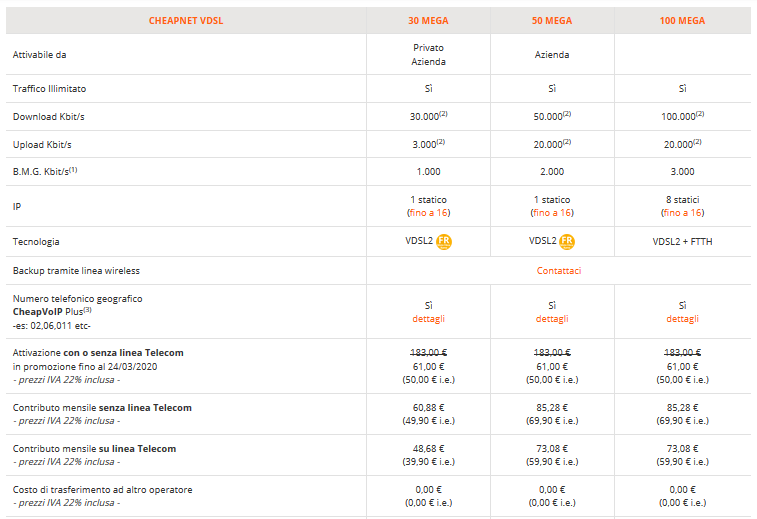The height and width of the screenshot is (519, 757).
Task: Click 'Costo di trasferimento ad altro operatore' label
Action: [x=102, y=490]
